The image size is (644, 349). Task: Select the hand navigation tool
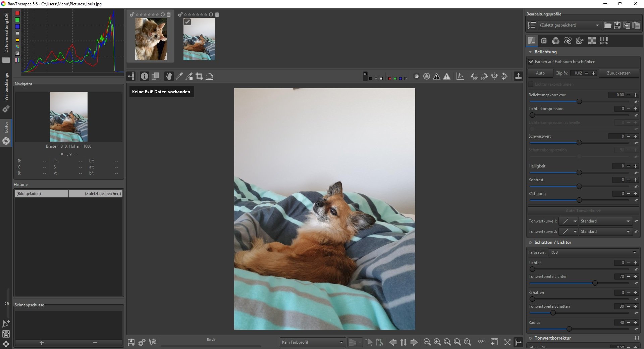[169, 77]
